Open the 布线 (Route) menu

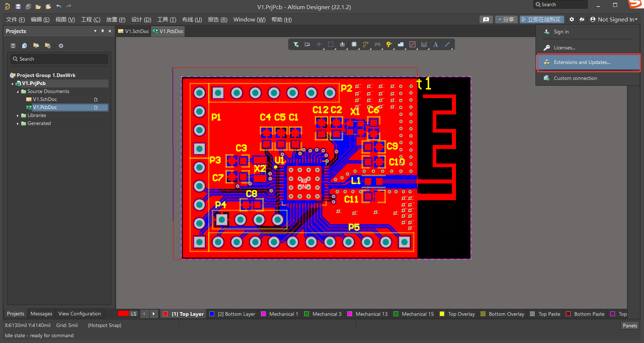192,19
